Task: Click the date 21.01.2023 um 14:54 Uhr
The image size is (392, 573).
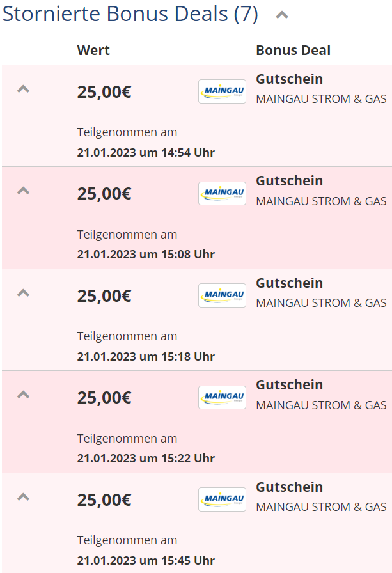Action: pos(146,153)
